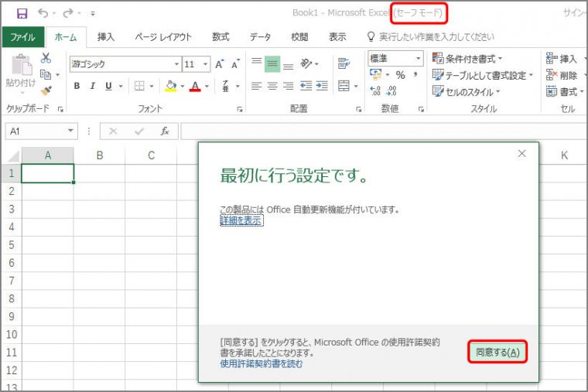Open the underline style dropdown arrow

121,86
